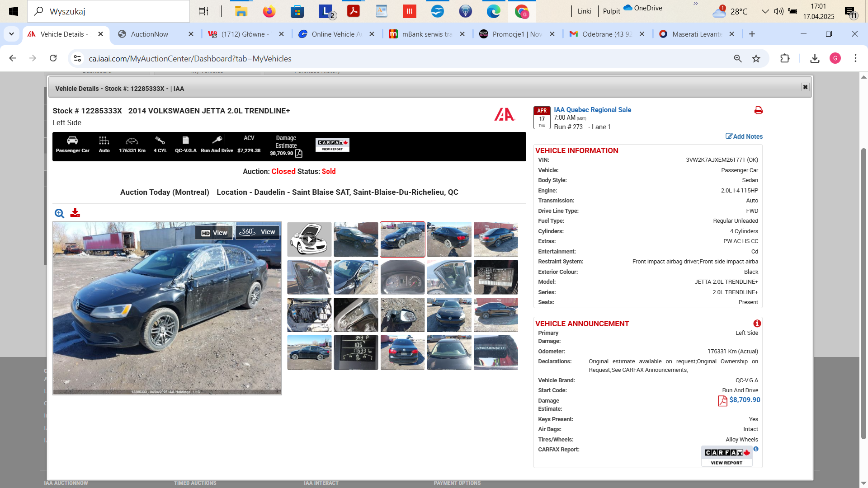Open the IAA Quebec Regional Sale link
Screen dimensions: 868x488
[x=592, y=110]
